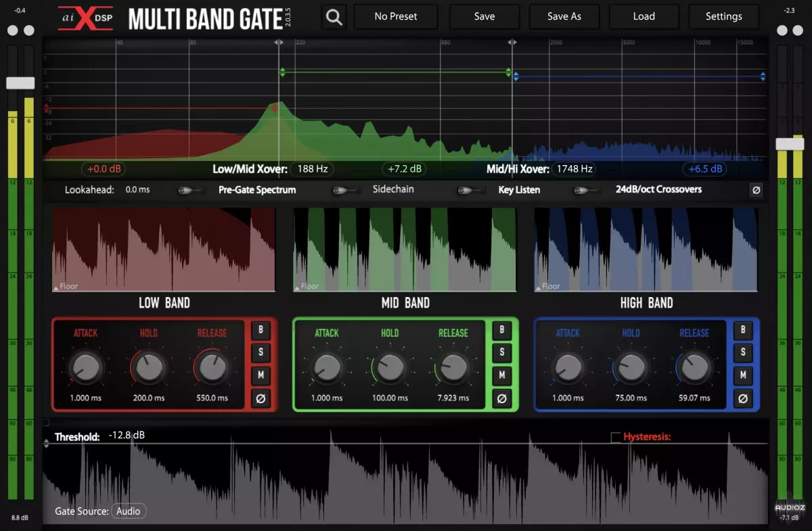812x531 pixels.
Task: Click the output gain fader handle
Action: click(x=790, y=144)
